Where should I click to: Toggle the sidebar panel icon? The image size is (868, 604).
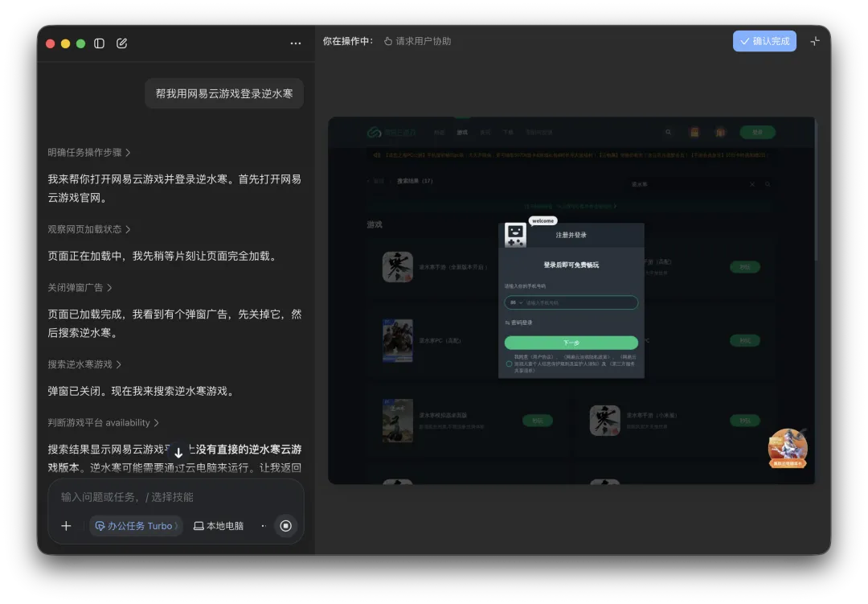click(x=99, y=43)
